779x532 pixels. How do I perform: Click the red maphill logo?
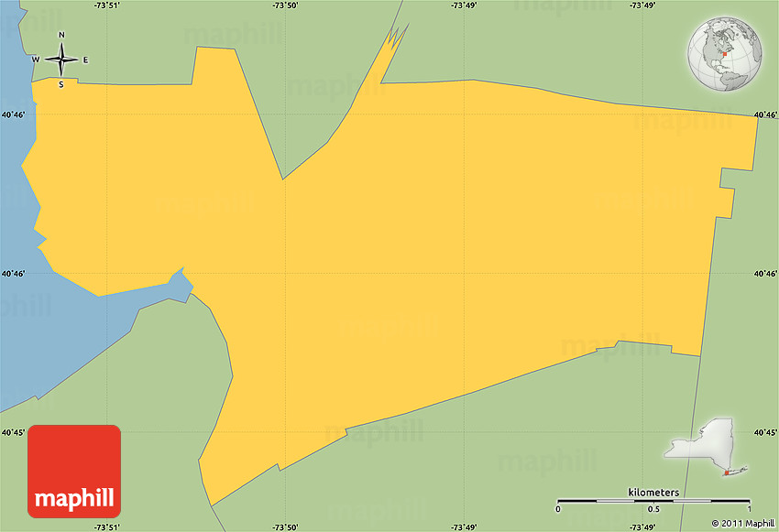(74, 471)
